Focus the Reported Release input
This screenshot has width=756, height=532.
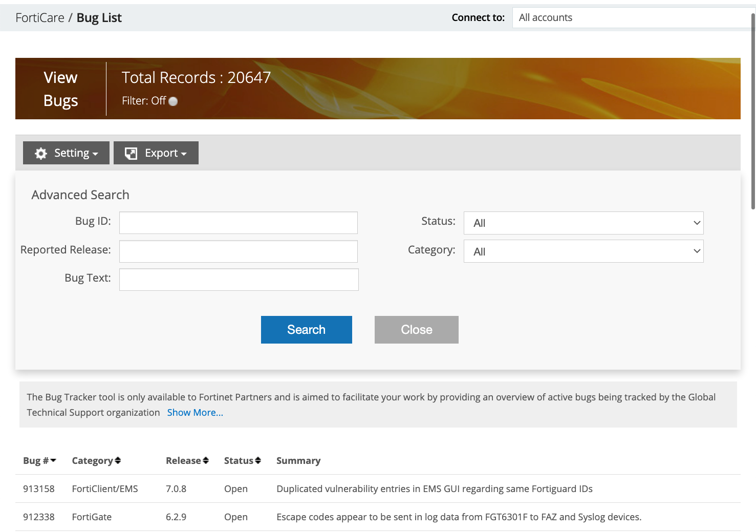pyautogui.click(x=239, y=251)
